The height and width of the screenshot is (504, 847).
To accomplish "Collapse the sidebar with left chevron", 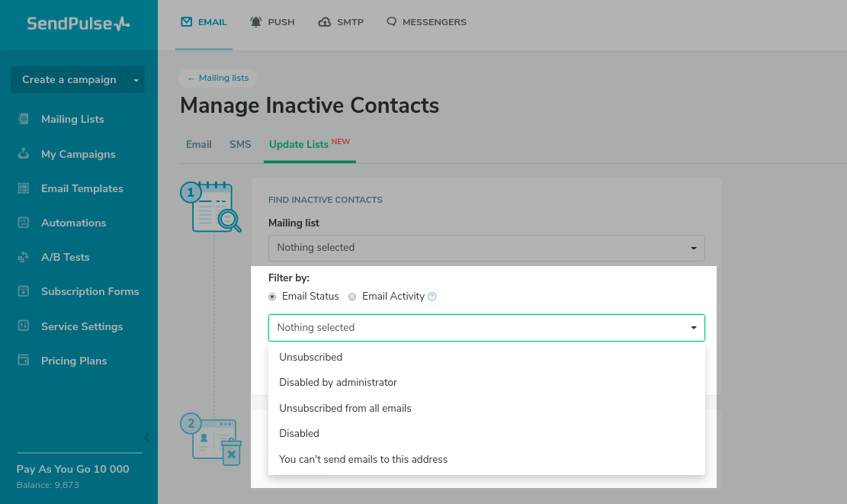I will [x=146, y=438].
